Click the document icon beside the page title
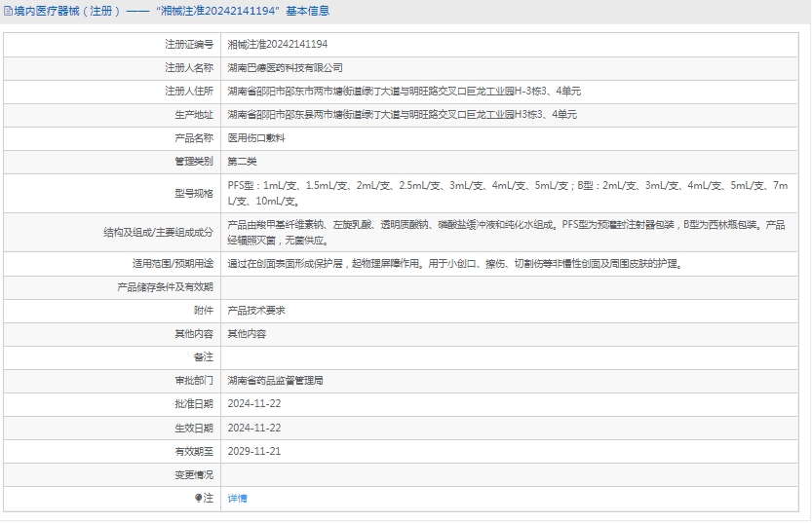The width and height of the screenshot is (812, 523). pyautogui.click(x=8, y=12)
